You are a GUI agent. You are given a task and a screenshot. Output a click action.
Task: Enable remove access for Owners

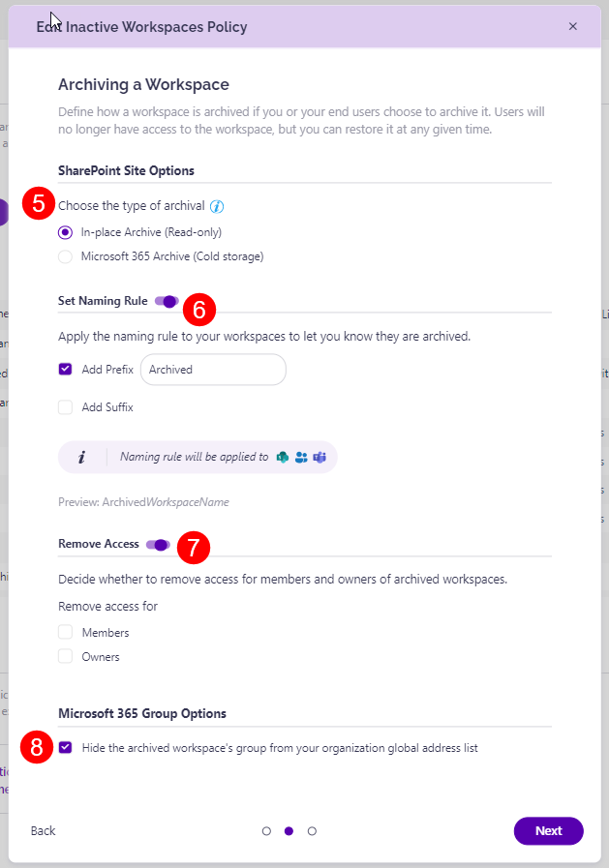tap(65, 656)
